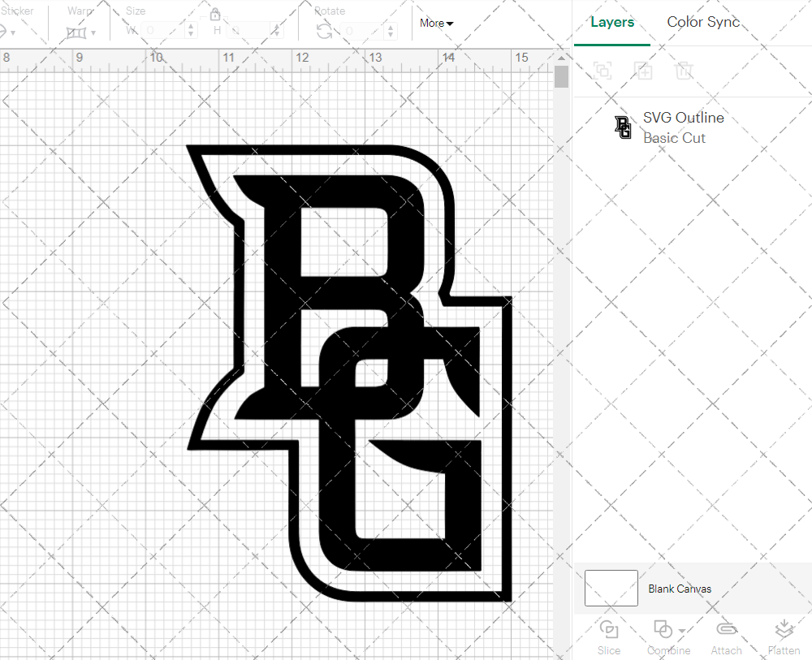Toggle the size aspect ratio lock
Viewport: 812px width, 660px height.
pyautogui.click(x=215, y=14)
